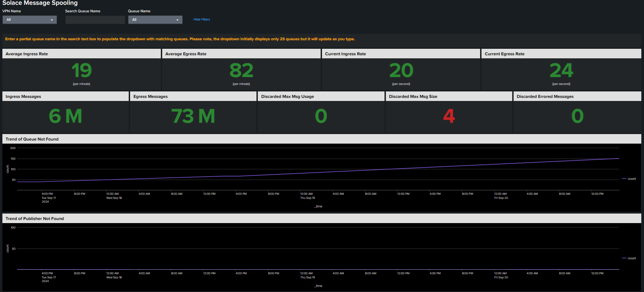Click the Current Ingress Rate value 20
Viewport: 644px width, 292px height.
point(401,71)
